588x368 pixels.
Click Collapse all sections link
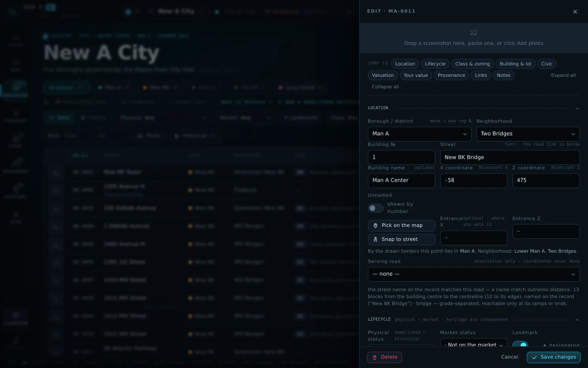pos(385,87)
